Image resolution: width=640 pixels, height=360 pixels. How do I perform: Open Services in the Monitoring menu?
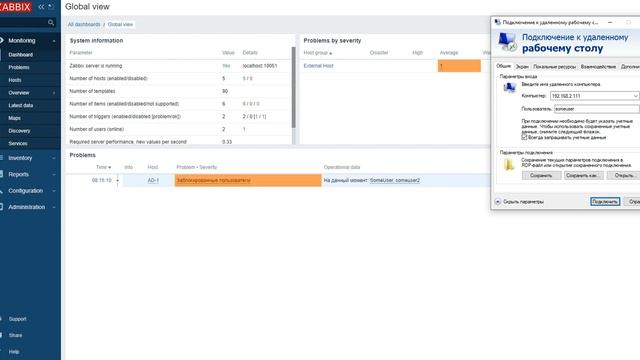(x=18, y=144)
